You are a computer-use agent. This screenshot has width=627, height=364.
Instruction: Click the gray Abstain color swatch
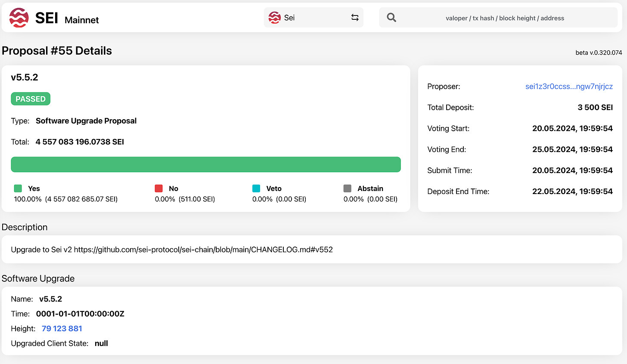click(x=348, y=188)
